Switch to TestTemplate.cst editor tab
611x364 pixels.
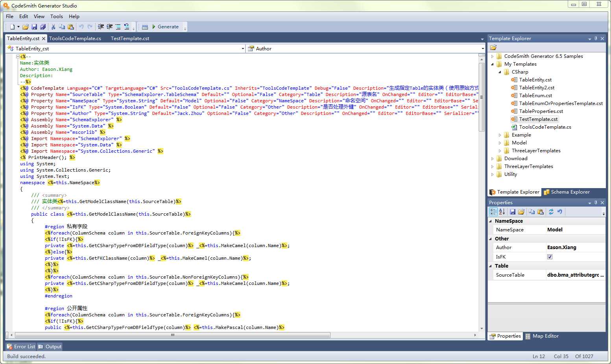[x=130, y=38]
